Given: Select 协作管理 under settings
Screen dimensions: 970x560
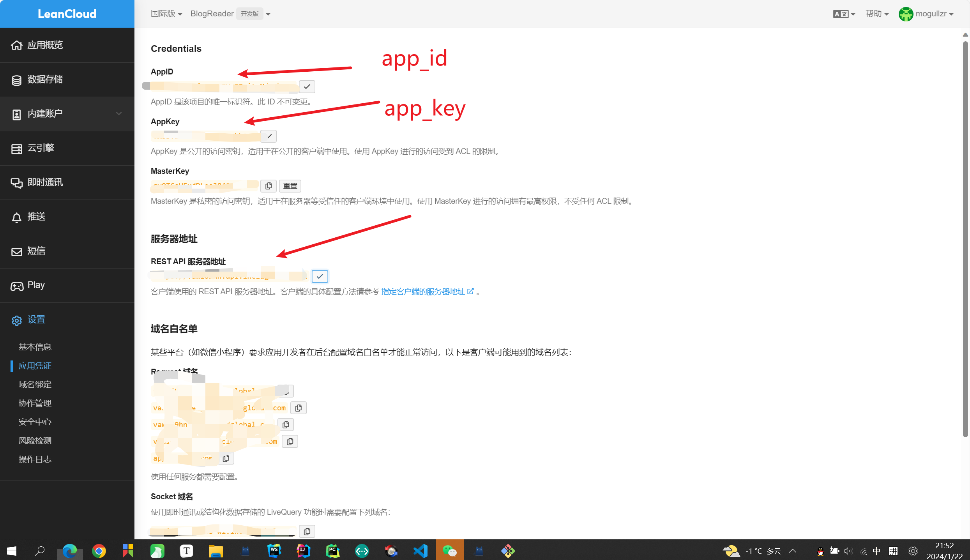Looking at the screenshot, I should pos(35,403).
